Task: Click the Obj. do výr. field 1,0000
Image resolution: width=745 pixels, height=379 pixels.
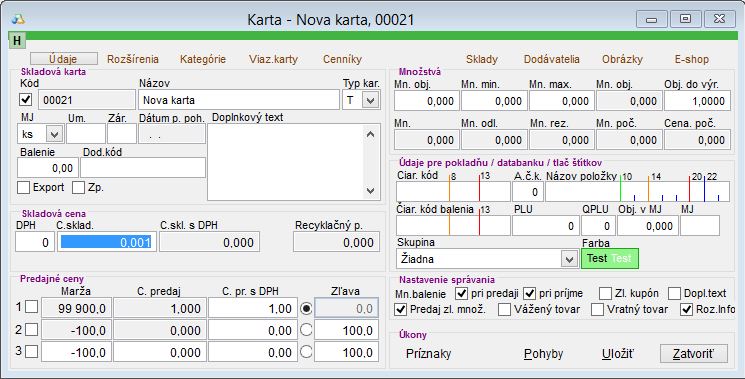Action: 697,101
